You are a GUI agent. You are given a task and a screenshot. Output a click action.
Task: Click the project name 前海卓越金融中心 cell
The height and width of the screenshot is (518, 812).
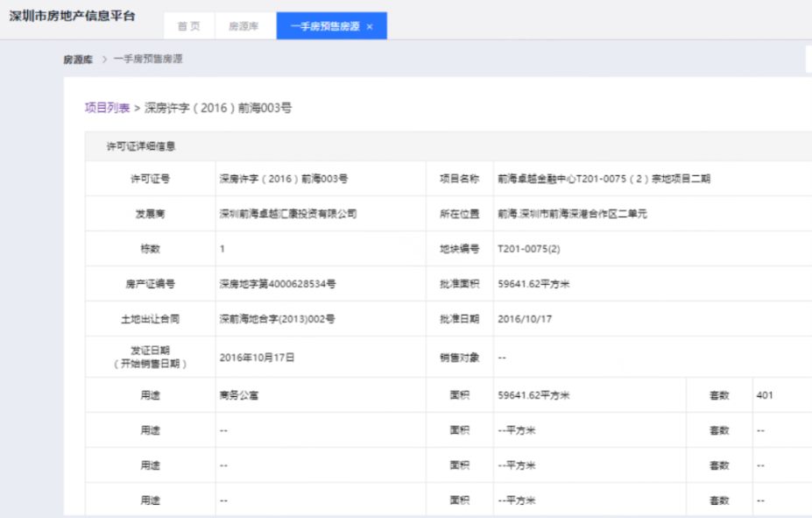tap(603, 179)
